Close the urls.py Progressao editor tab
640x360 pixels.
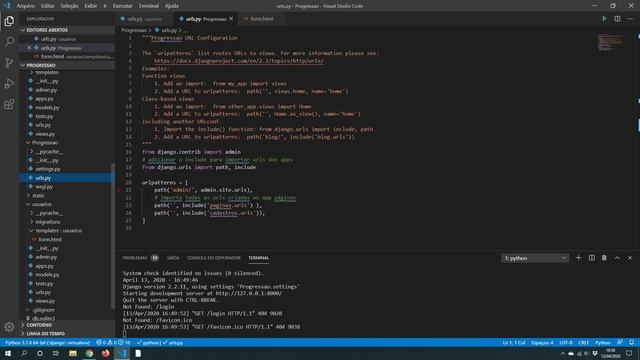[x=231, y=19]
